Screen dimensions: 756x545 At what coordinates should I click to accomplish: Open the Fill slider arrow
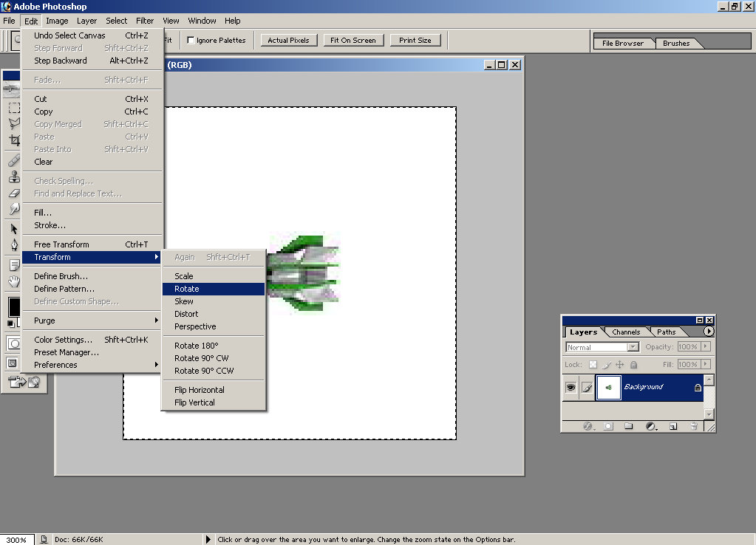706,364
